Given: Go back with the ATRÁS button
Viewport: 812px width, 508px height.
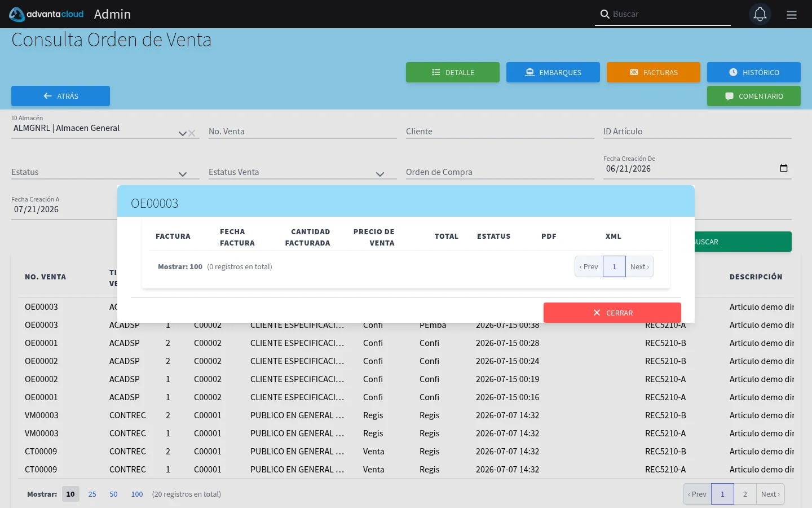Looking at the screenshot, I should pos(60,96).
